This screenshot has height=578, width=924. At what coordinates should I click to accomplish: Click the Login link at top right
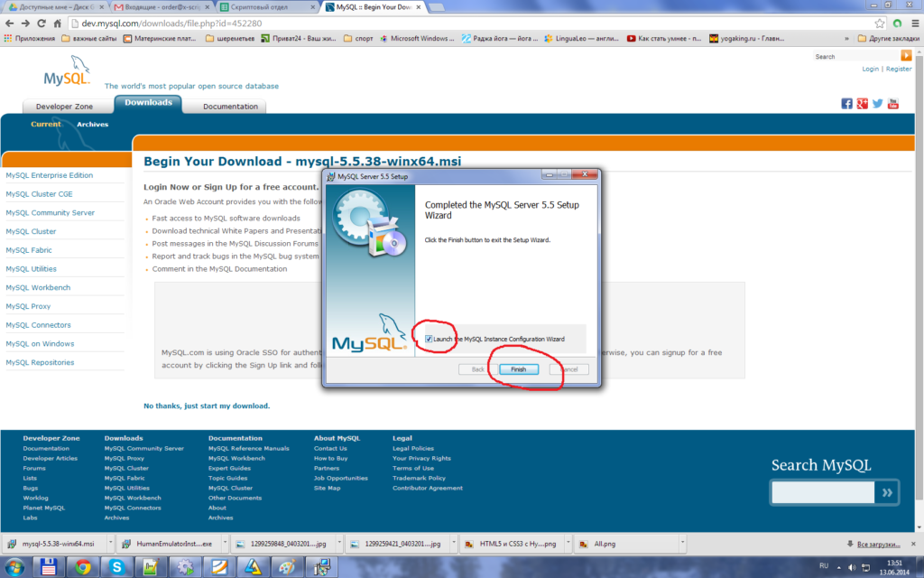click(x=871, y=69)
